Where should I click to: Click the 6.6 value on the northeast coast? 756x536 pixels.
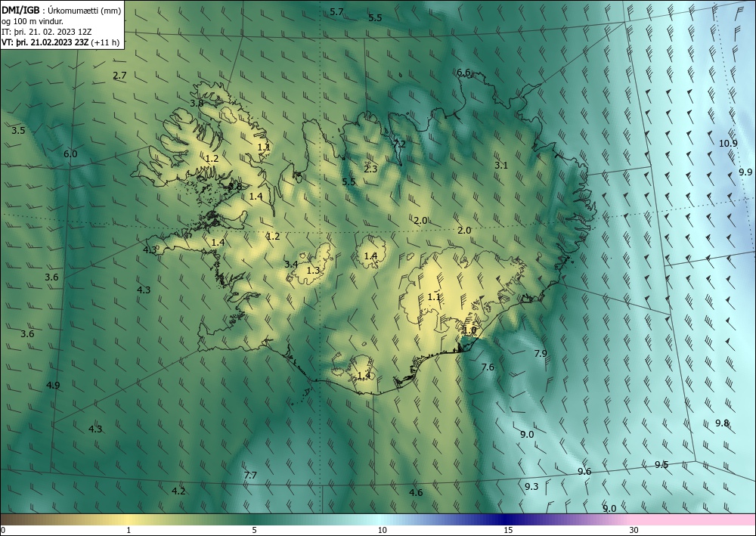pos(463,73)
